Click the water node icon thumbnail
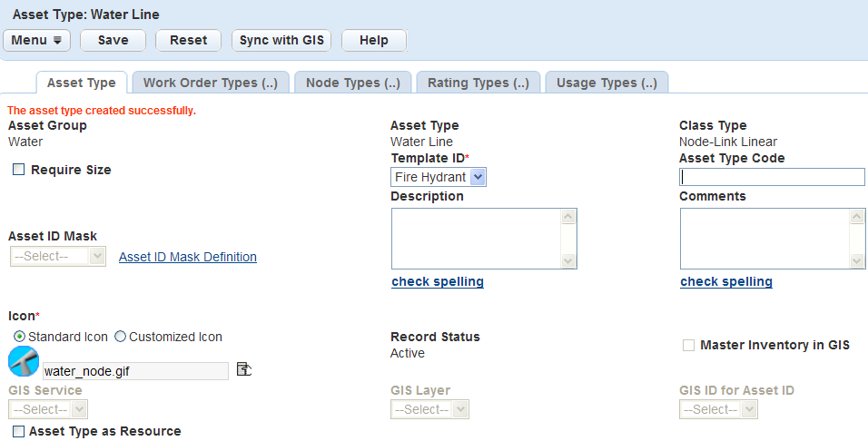Image resolution: width=868 pixels, height=441 pixels. click(x=23, y=361)
